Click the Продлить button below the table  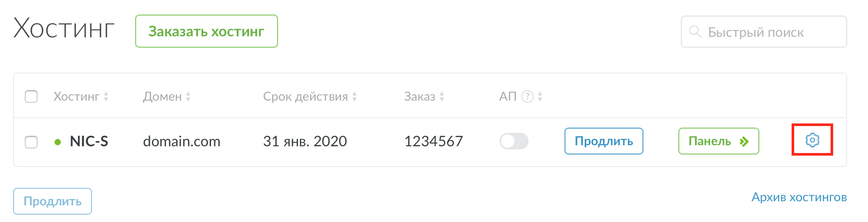click(x=52, y=201)
